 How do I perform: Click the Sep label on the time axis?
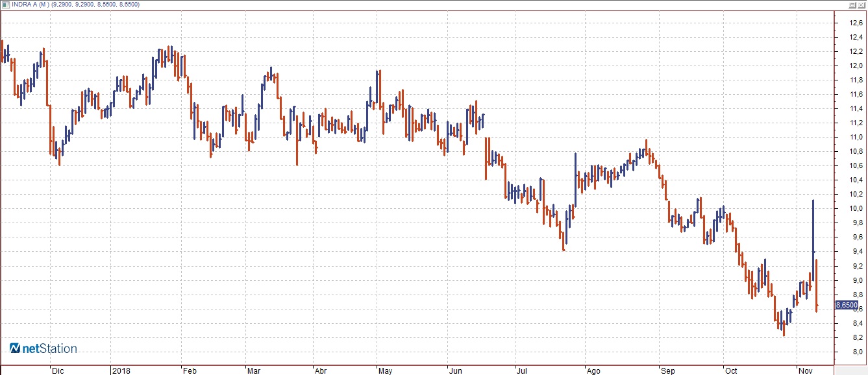(x=667, y=371)
